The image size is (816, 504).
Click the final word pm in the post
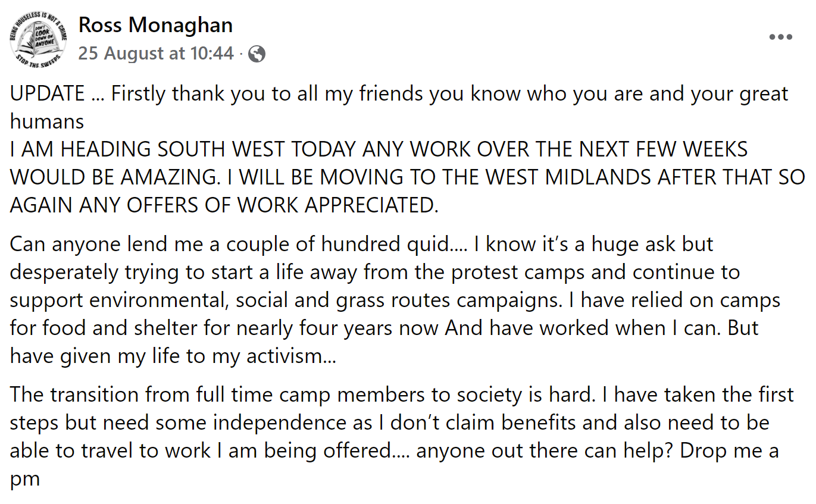pyautogui.click(x=25, y=478)
